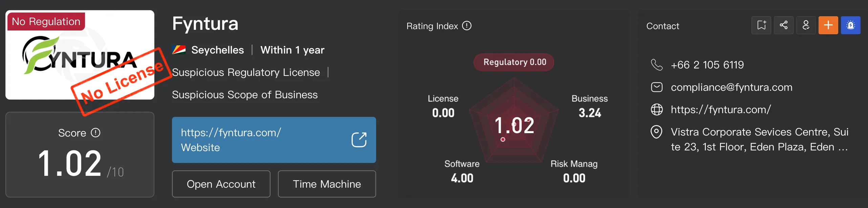Click the Seychelles flag icon
The width and height of the screenshot is (868, 208).
[179, 50]
